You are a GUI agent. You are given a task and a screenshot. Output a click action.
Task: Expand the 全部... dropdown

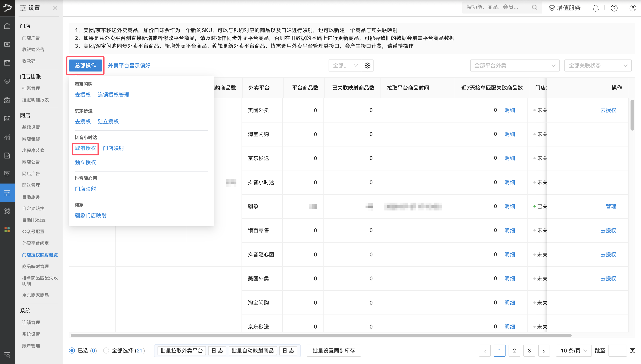click(345, 66)
